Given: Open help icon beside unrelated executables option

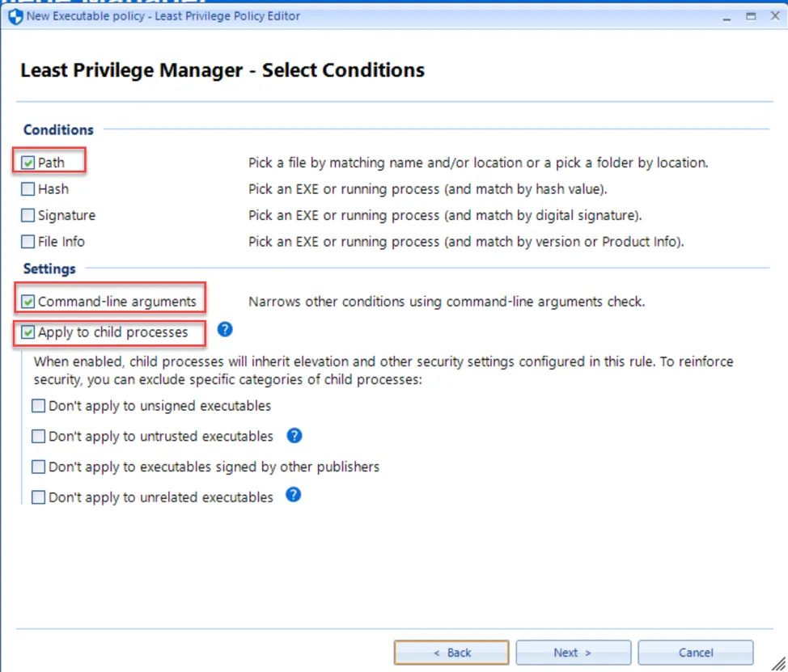Looking at the screenshot, I should (294, 494).
